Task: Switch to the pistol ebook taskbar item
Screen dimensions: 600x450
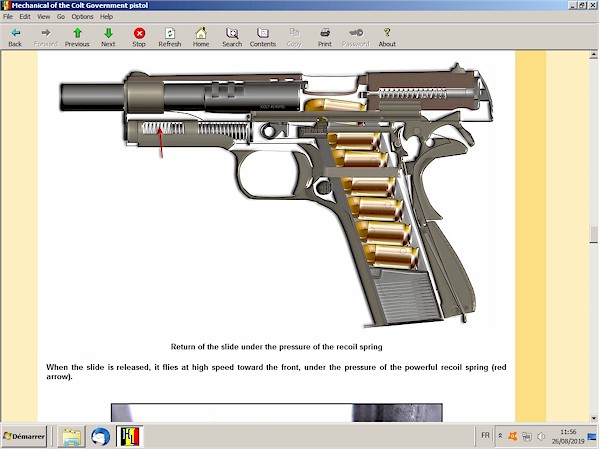Action: (130, 437)
